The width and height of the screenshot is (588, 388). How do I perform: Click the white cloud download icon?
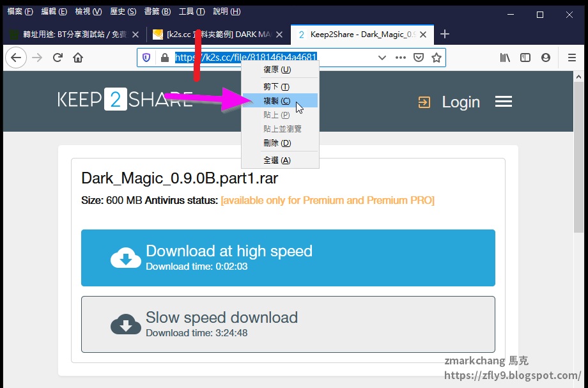126,258
